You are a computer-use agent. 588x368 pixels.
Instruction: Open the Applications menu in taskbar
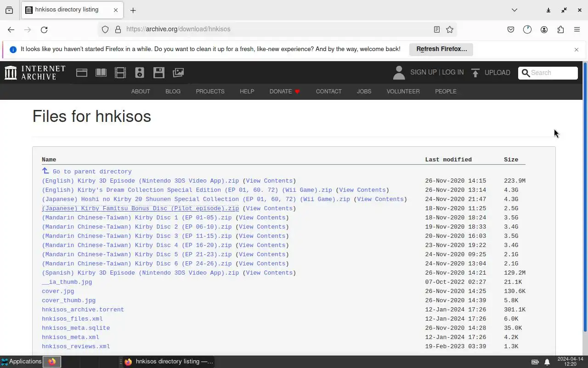coord(21,362)
